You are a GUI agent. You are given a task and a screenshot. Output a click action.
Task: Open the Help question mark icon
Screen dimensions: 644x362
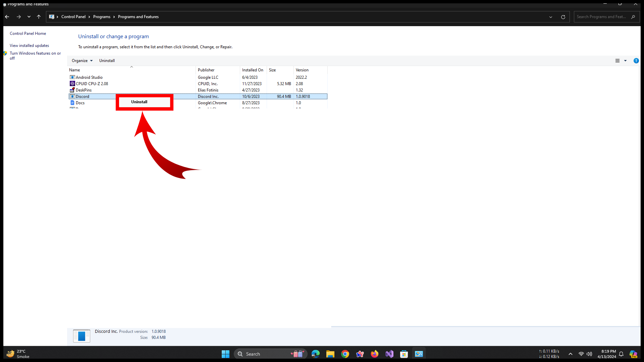[636, 61]
